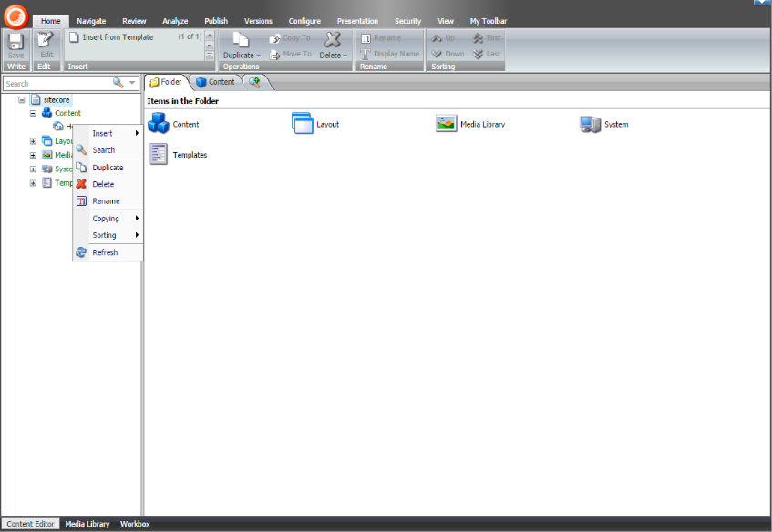Screen dimensions: 772x532
Task: Click the Up sorting button
Action: tap(443, 38)
